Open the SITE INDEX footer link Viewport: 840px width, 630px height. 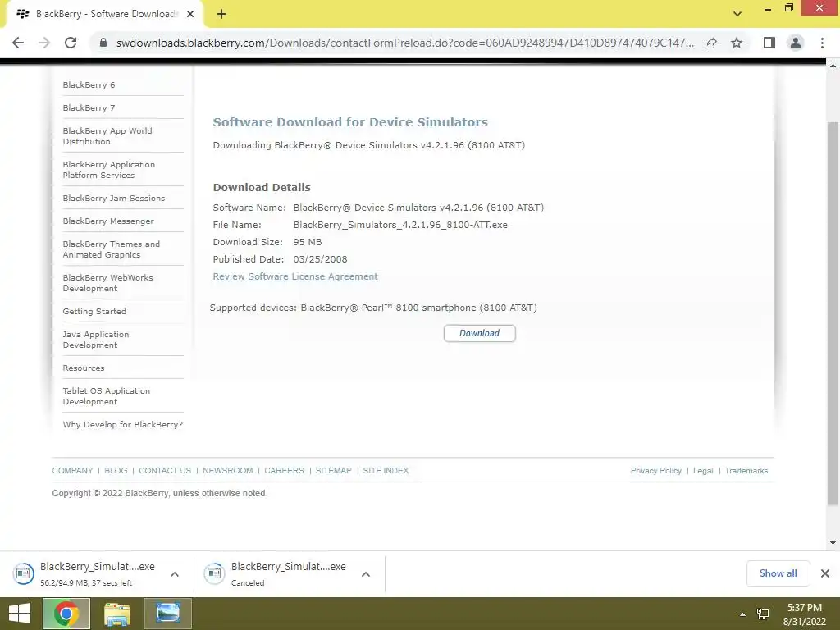[x=386, y=470]
